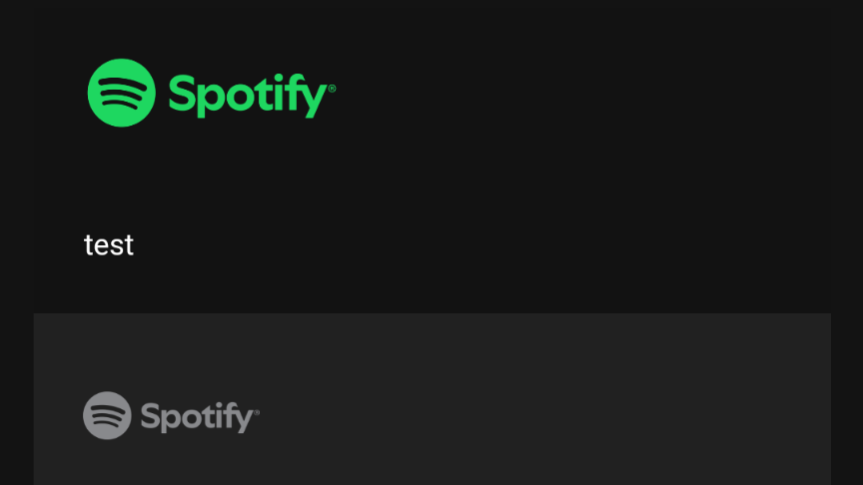
Task: Click the letter p in green wordmark
Action: click(212, 101)
